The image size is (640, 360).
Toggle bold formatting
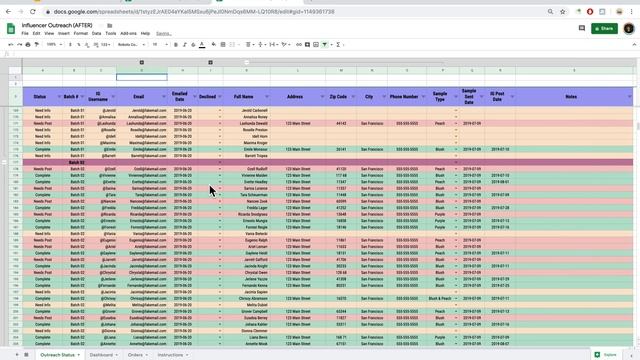click(x=176, y=44)
